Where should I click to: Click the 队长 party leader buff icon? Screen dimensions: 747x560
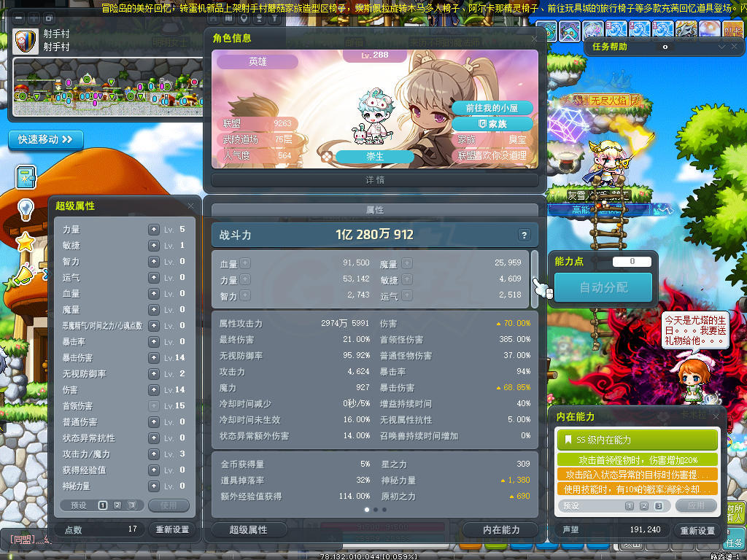click(x=732, y=29)
